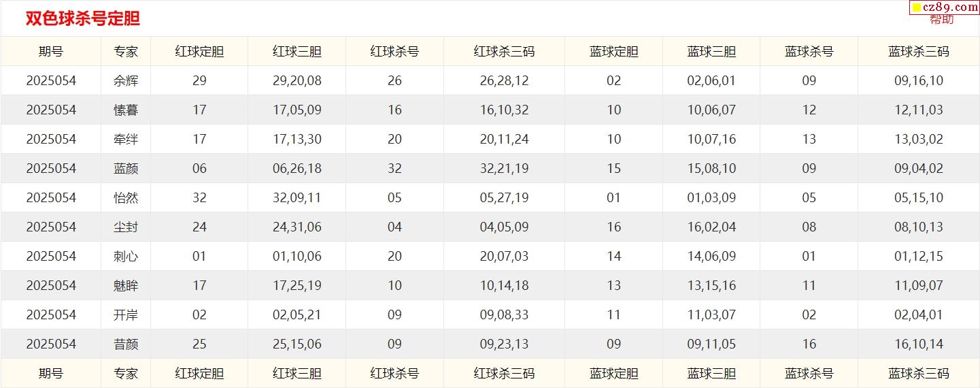
Task: Click red trio cell 32,09,11
Action: pyautogui.click(x=297, y=197)
